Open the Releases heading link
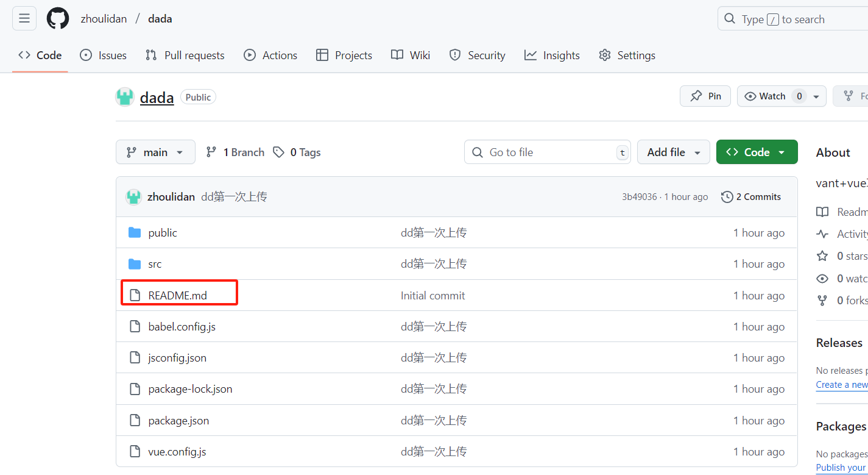 839,343
